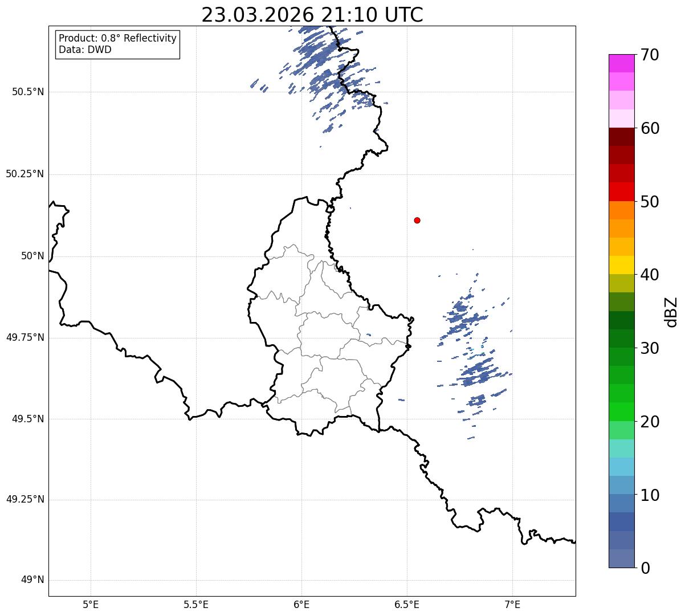The height and width of the screenshot is (616, 685).
Task: Click the magenta top swatch of colorbar
Action: pos(622,63)
